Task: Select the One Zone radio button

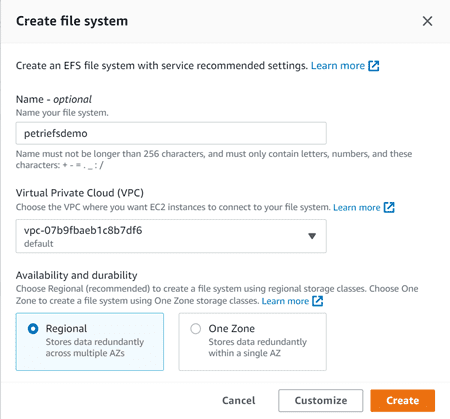Action: tap(196, 329)
